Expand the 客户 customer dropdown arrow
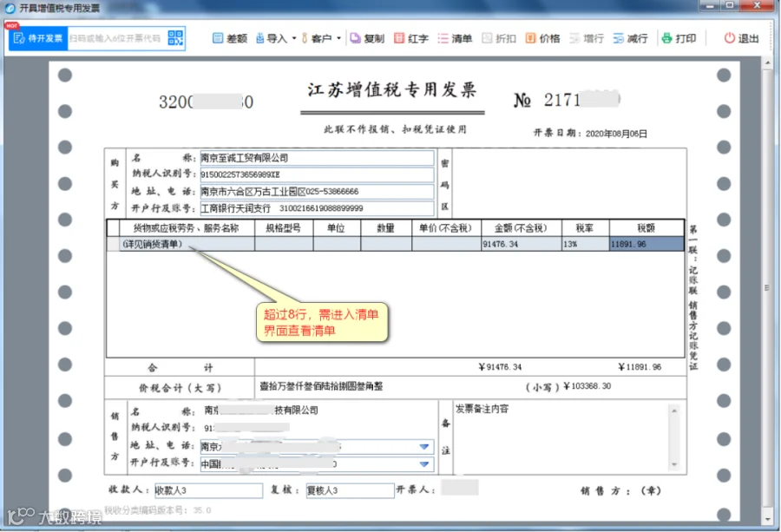 [x=338, y=38]
